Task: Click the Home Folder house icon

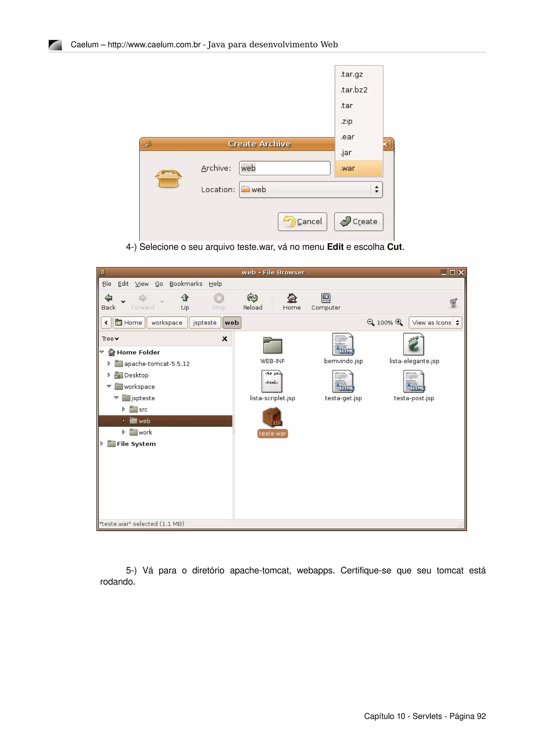Action: tap(112, 352)
